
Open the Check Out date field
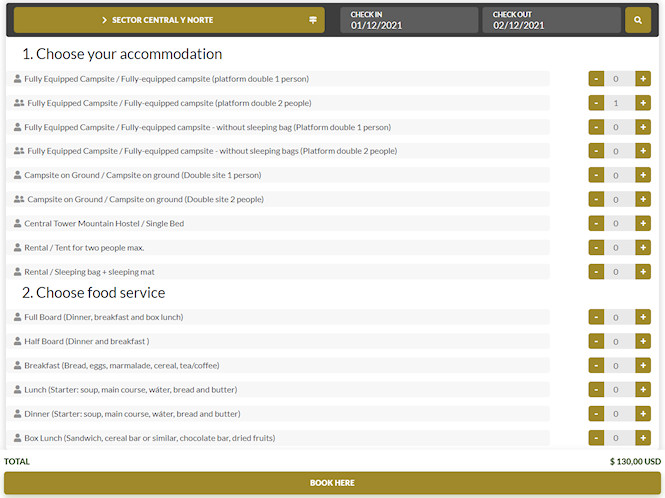tap(550, 21)
